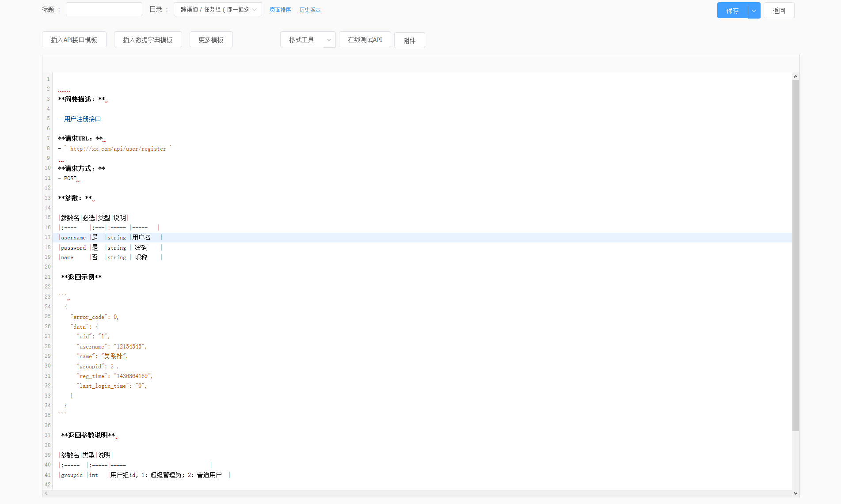Viewport: 841px width, 504px height.
Task: View 历史版本 history link
Action: pyautogui.click(x=310, y=10)
